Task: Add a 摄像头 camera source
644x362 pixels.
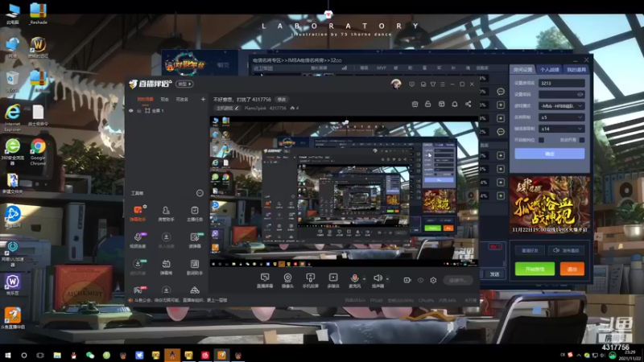Action: point(288,281)
